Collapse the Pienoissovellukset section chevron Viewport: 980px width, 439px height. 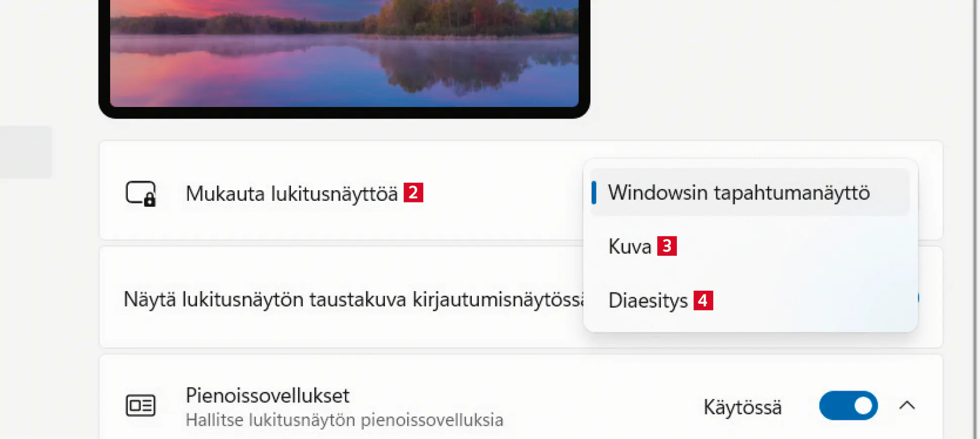tap(907, 405)
